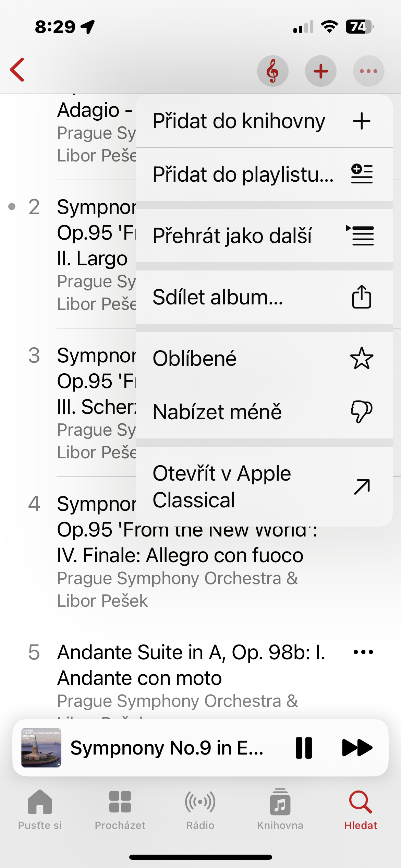This screenshot has height=868, width=401.
Task: Choose Přidat do playlistu… option
Action: point(264,174)
